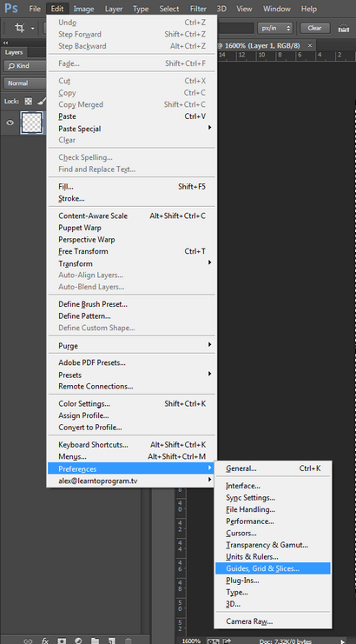The width and height of the screenshot is (356, 644).
Task: Open the px/in units dropdown
Action: (275, 28)
